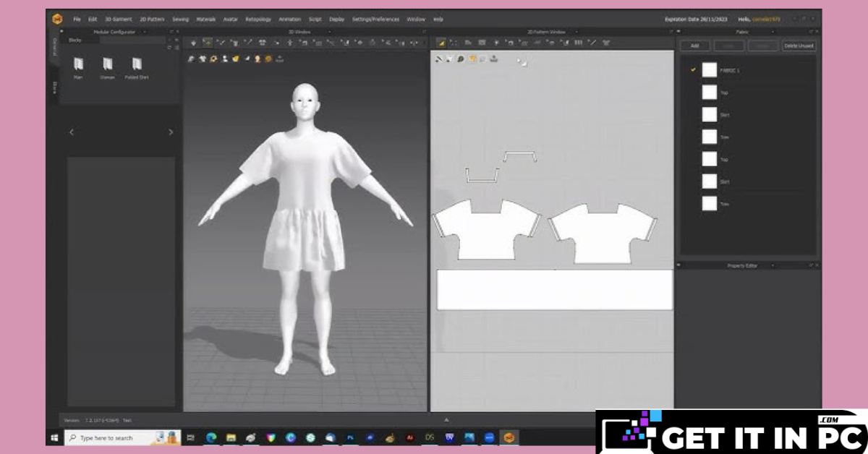
Task: Open the Modular Configurator panel dropdown
Action: (x=144, y=32)
